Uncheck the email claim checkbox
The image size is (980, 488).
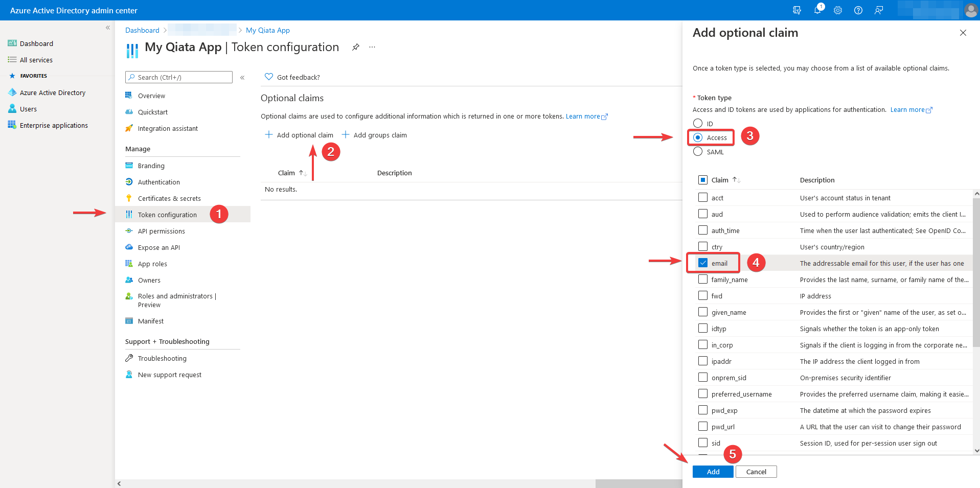702,263
